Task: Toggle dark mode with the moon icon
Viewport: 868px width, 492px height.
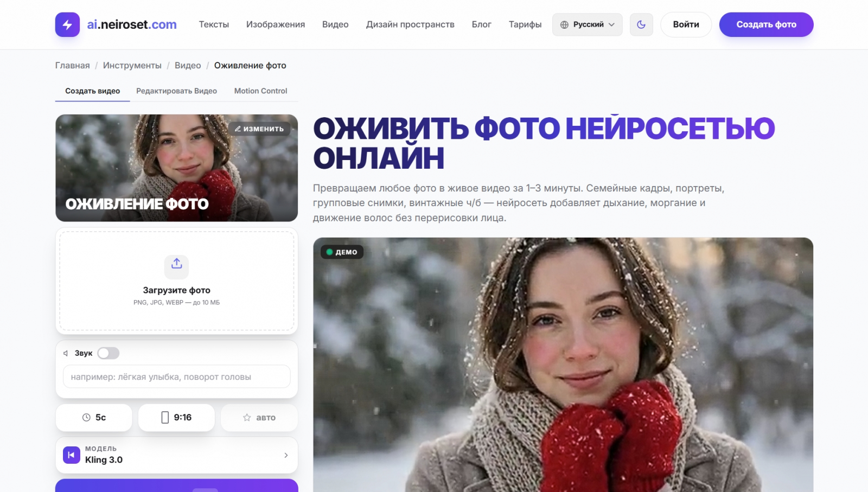Action: (641, 24)
